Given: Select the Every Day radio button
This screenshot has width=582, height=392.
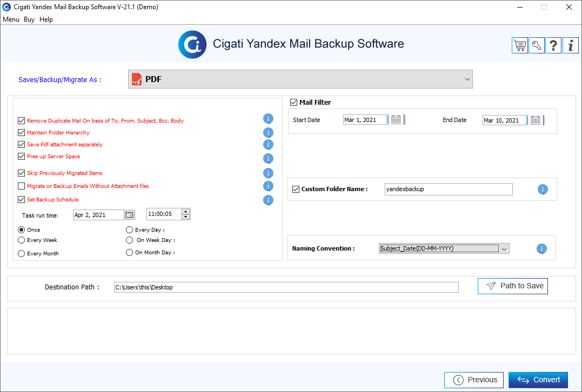Looking at the screenshot, I should coord(129,229).
